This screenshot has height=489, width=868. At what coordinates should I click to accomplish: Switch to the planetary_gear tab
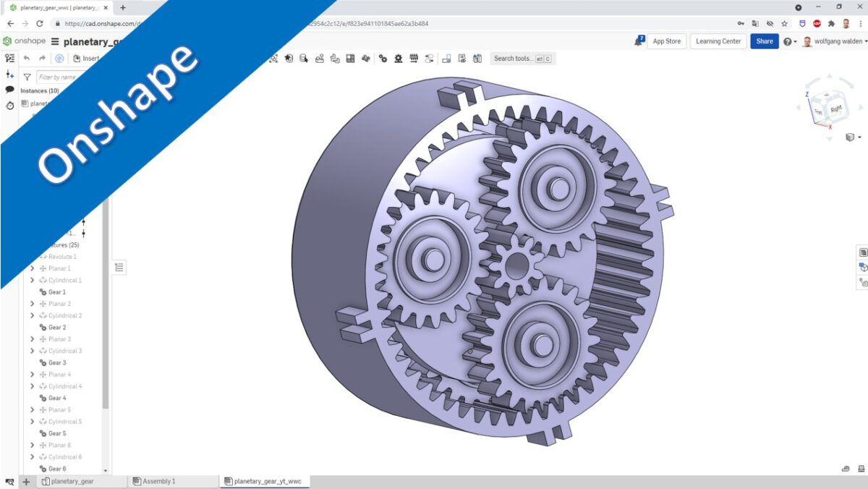[72, 481]
